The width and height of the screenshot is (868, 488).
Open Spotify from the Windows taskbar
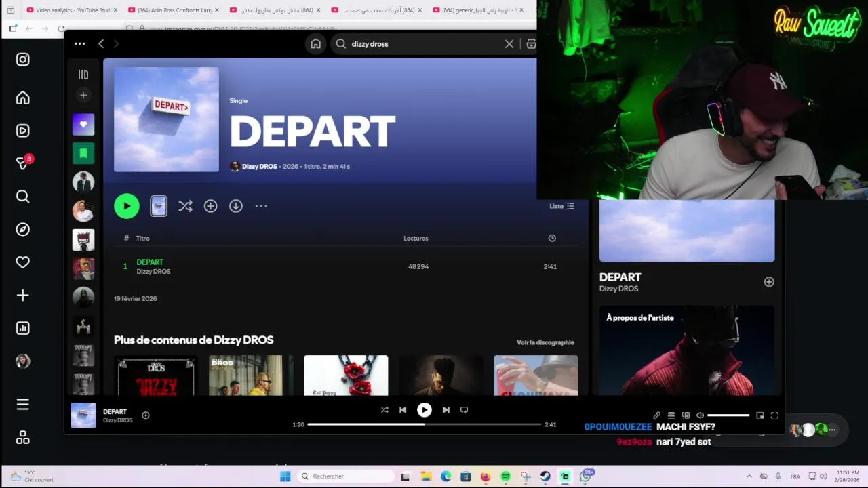coord(505,476)
